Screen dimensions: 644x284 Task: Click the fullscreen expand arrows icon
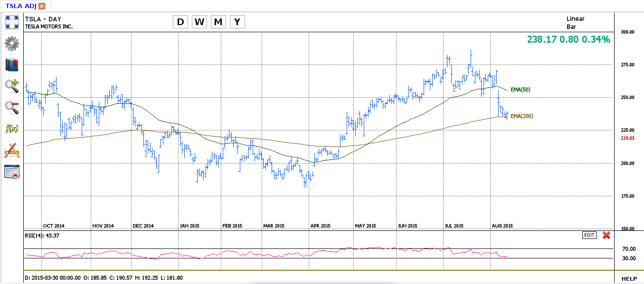click(x=11, y=22)
